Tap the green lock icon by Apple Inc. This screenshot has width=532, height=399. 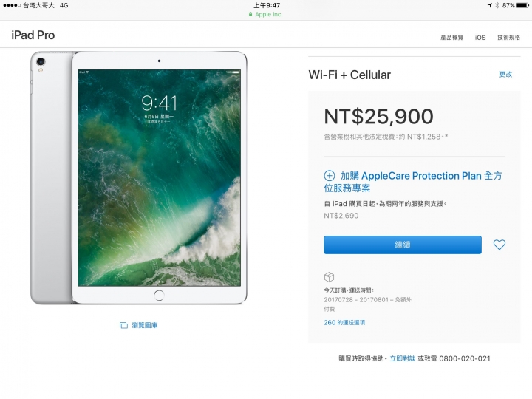coord(250,14)
